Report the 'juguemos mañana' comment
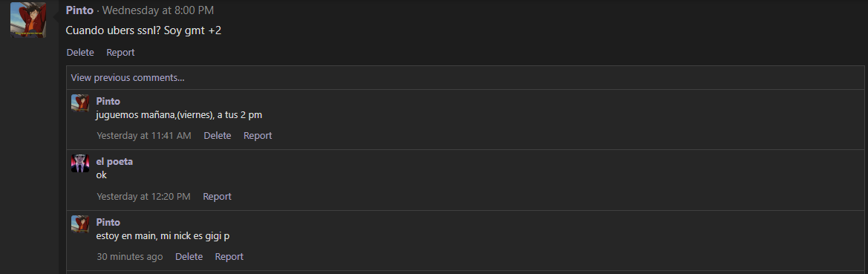The width and height of the screenshot is (868, 274). (x=258, y=136)
